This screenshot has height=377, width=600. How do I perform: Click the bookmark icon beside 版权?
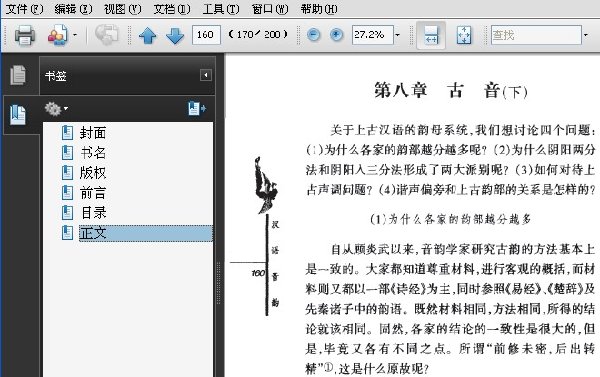coord(67,173)
